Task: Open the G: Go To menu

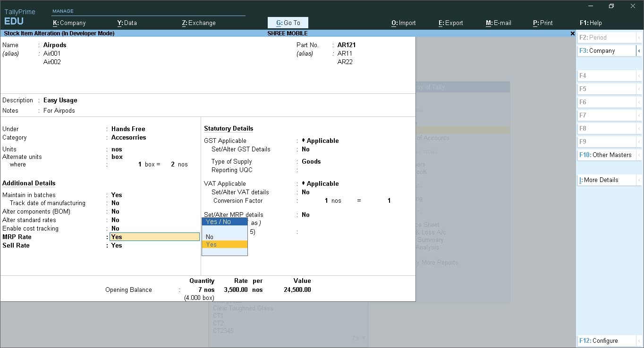Action: click(x=288, y=22)
